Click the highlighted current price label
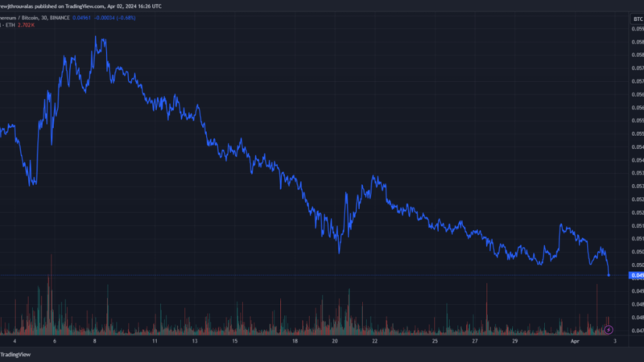The image size is (644, 362). tap(637, 275)
